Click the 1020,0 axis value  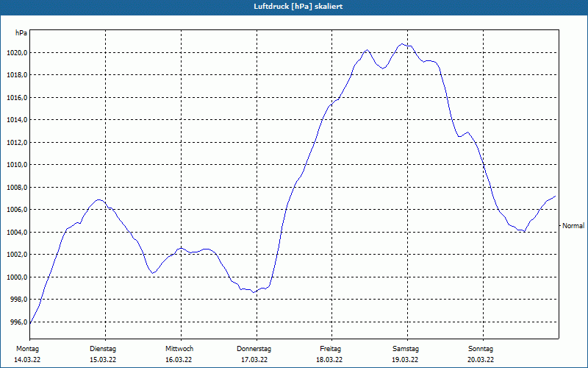pyautogui.click(x=17, y=52)
